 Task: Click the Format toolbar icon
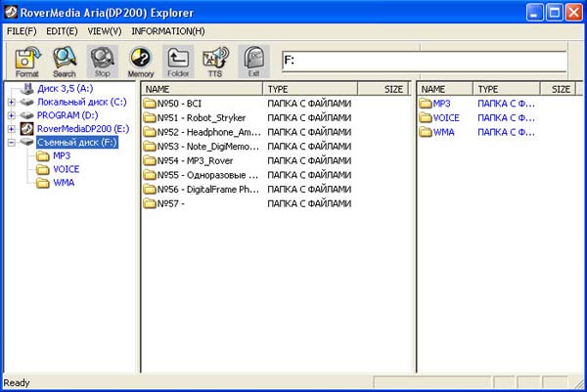tap(27, 62)
